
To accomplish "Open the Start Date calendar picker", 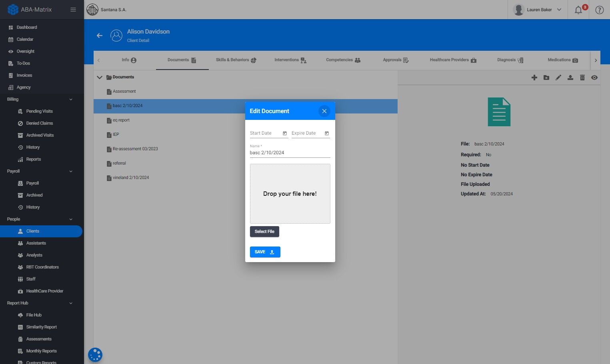I will [x=285, y=133].
